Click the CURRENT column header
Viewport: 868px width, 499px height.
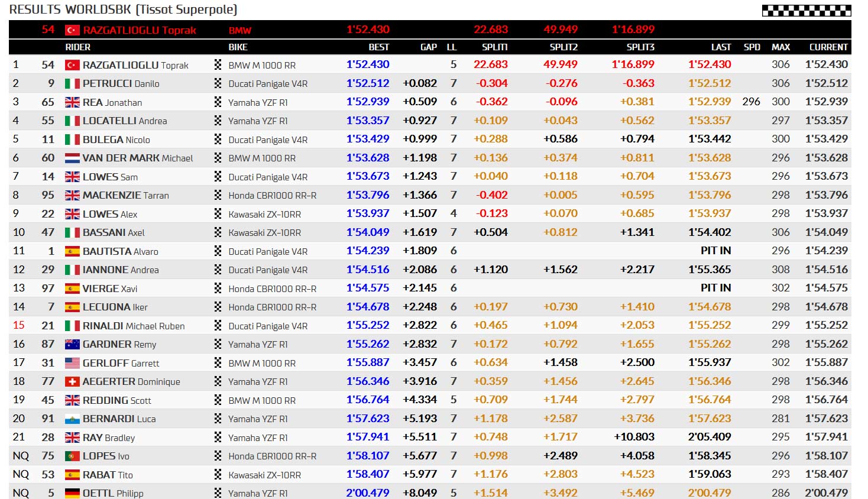point(829,47)
